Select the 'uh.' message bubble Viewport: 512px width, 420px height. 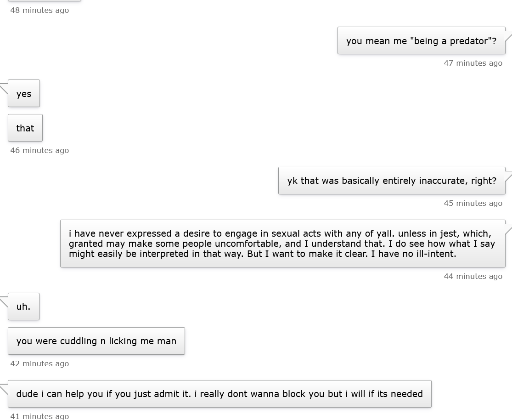tap(23, 306)
